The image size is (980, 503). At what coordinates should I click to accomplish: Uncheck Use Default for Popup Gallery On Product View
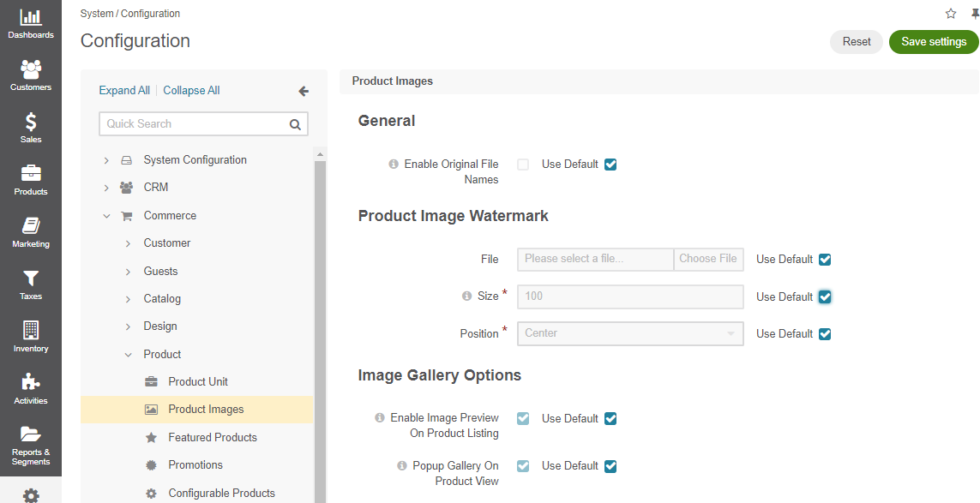tap(610, 466)
